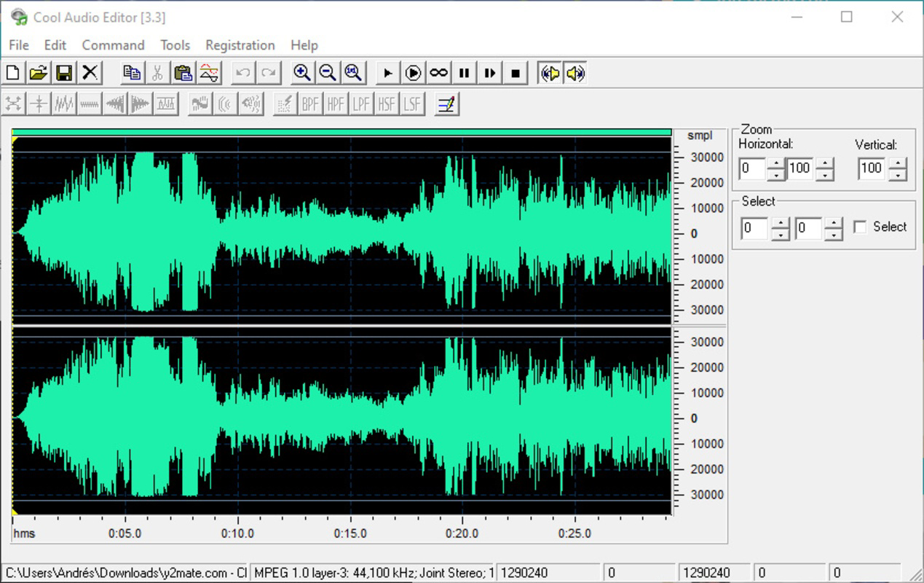Increase Horizontal zoom start value
Screen dimensions: 924x583
pyautogui.click(x=776, y=163)
